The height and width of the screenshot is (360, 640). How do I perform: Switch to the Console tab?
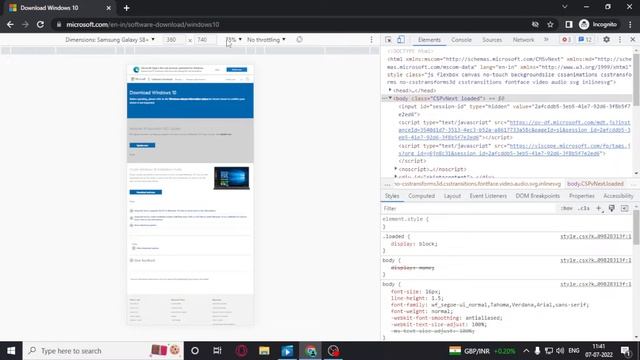[461, 40]
